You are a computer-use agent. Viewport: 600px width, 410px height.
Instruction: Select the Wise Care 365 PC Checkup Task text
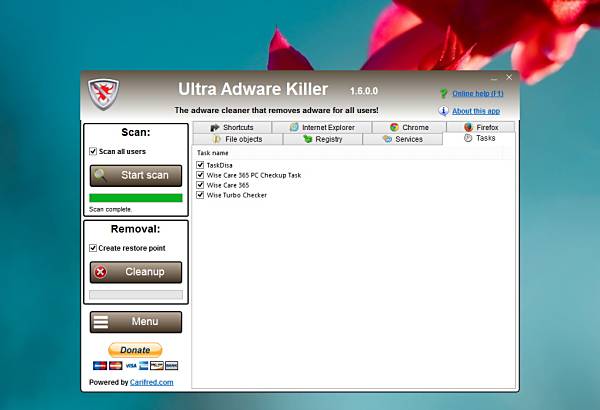click(254, 175)
